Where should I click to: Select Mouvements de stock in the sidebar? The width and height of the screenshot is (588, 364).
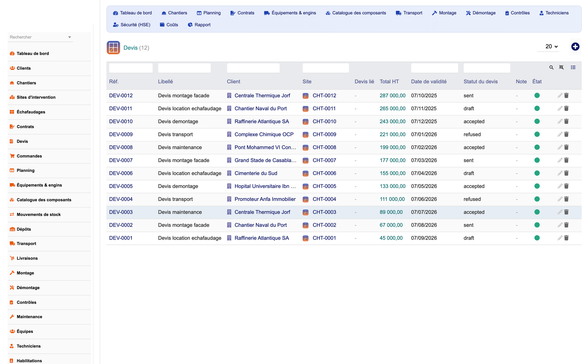coord(39,214)
